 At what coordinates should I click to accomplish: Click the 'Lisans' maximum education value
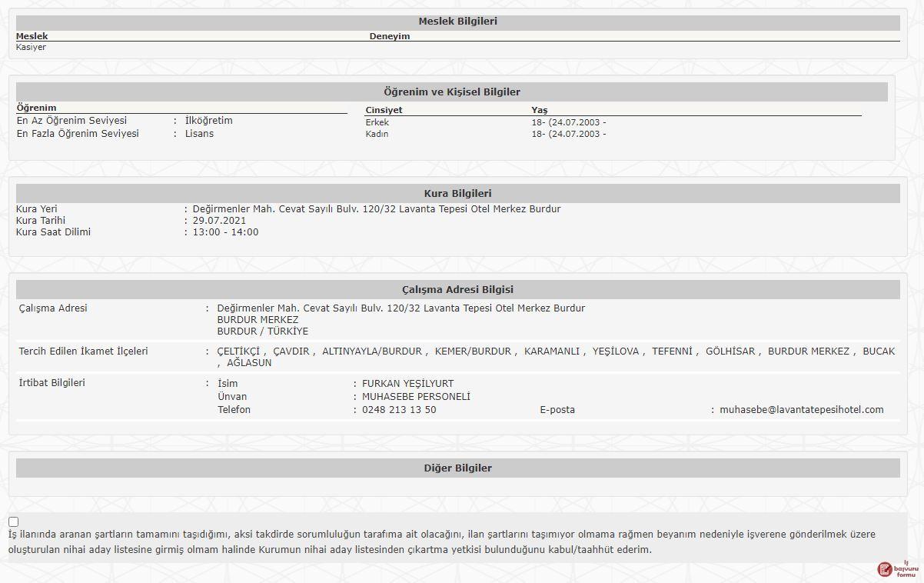pos(199,134)
